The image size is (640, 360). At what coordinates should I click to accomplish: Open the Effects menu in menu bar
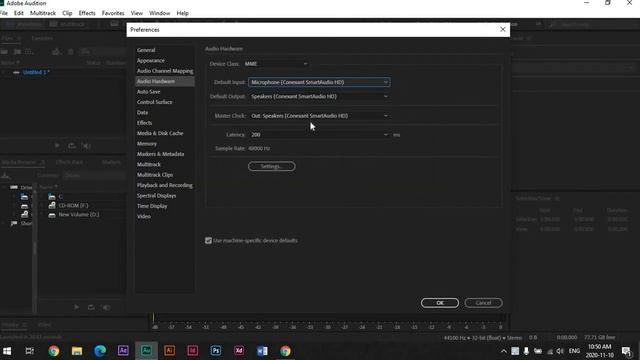click(87, 13)
